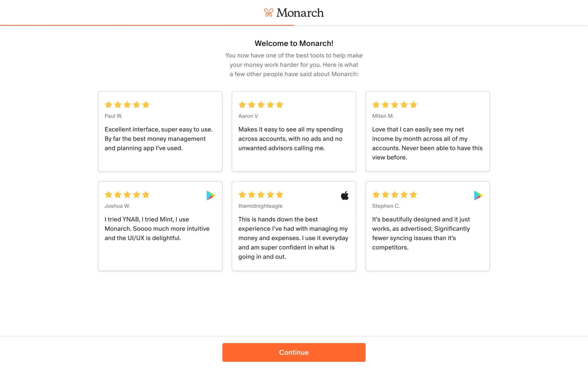Click the star rating in Stephen C.'s review
Image resolution: width=588 pixels, height=368 pixels.
click(x=394, y=195)
